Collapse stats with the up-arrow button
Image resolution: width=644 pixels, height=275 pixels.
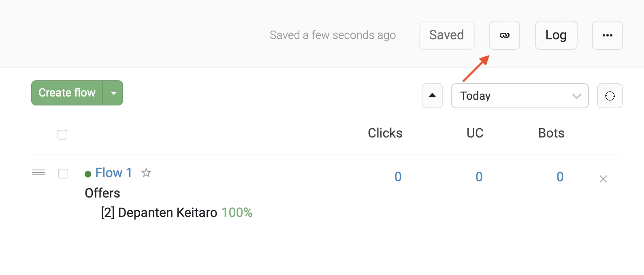pyautogui.click(x=432, y=96)
